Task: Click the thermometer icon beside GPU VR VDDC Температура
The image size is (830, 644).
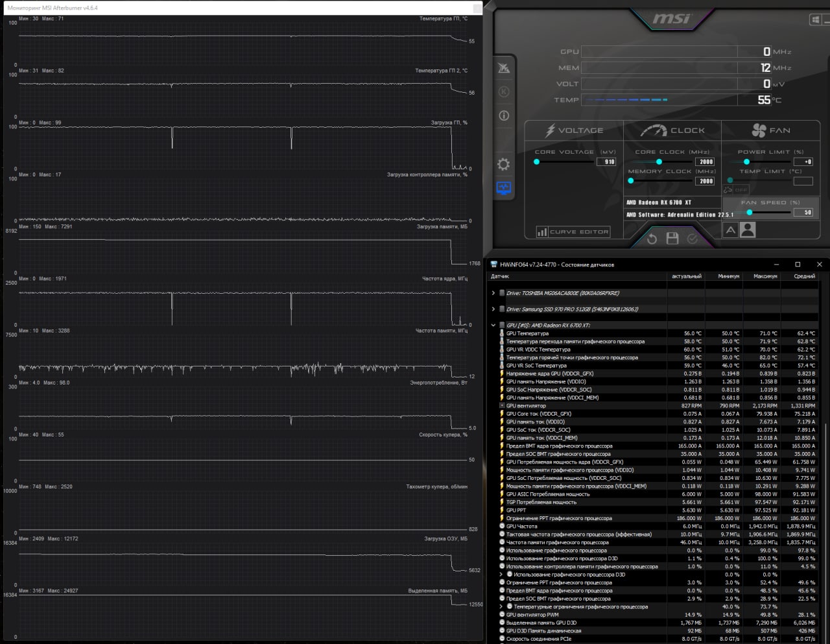Action: 502,350
